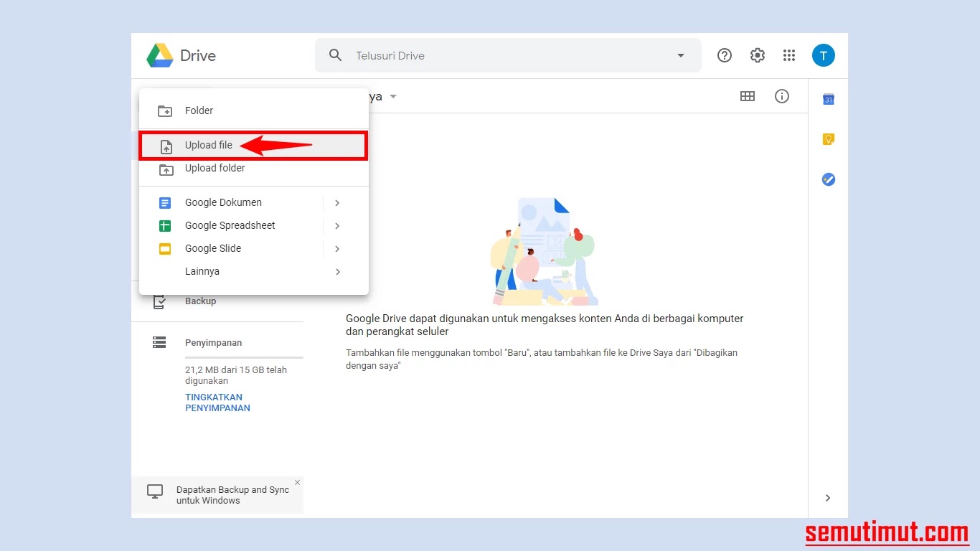Viewport: 980px width, 551px height.
Task: Click the upload file icon
Action: coord(166,147)
